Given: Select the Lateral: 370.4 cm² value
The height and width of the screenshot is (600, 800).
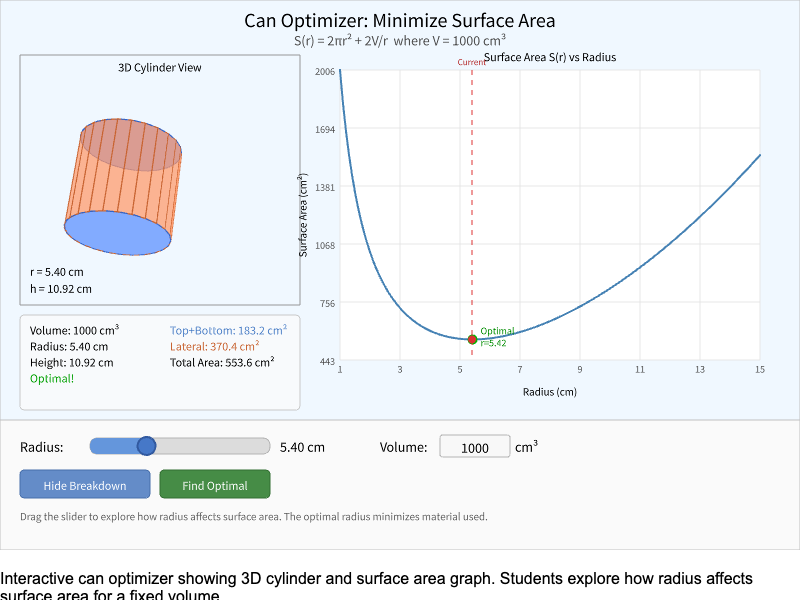Looking at the screenshot, I should (217, 346).
